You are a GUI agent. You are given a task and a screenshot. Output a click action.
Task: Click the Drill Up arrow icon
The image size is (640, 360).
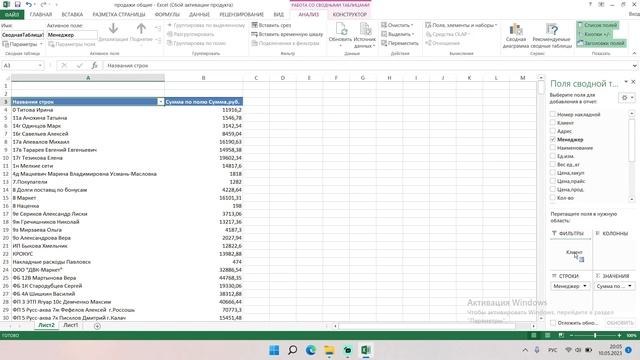141,28
